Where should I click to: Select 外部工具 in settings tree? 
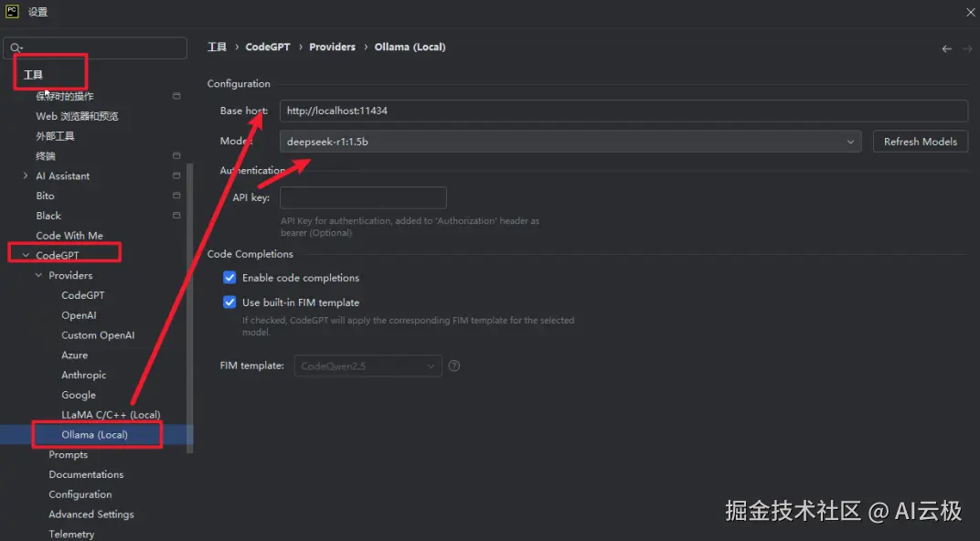click(55, 135)
